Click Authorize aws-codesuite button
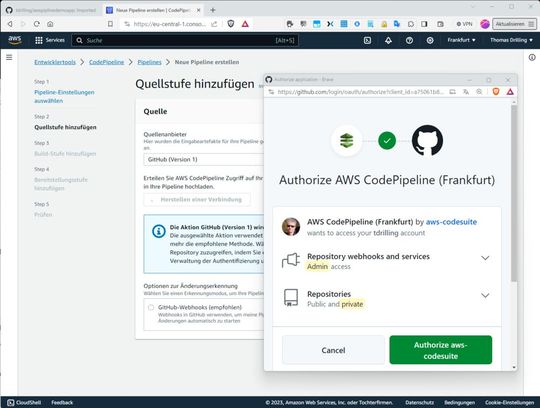Screen dimensions: 540x408 pos(440,350)
